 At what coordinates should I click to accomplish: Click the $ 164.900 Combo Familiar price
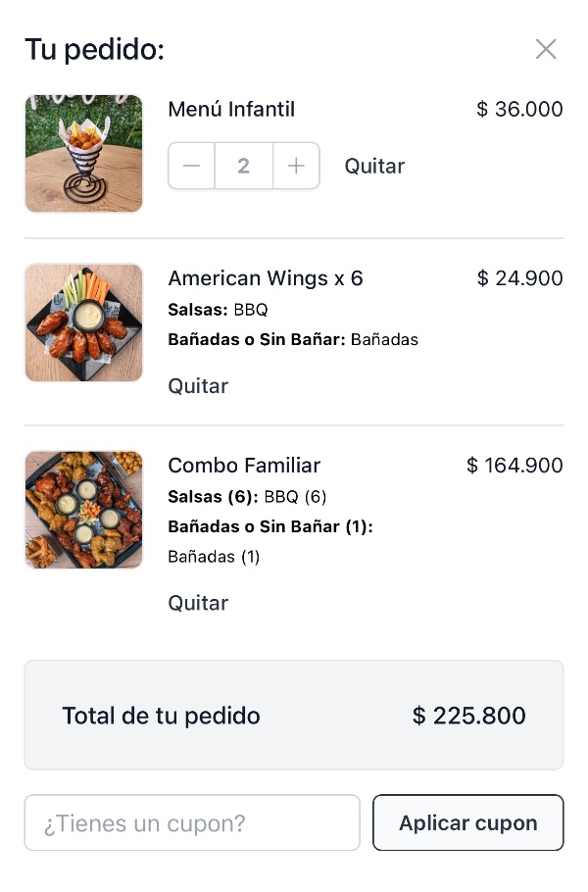click(514, 466)
